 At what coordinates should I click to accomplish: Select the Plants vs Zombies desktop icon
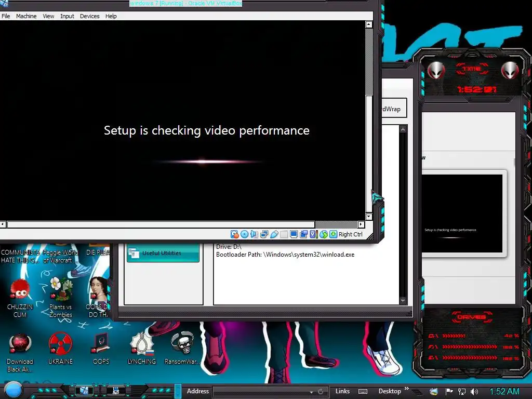coord(60,298)
